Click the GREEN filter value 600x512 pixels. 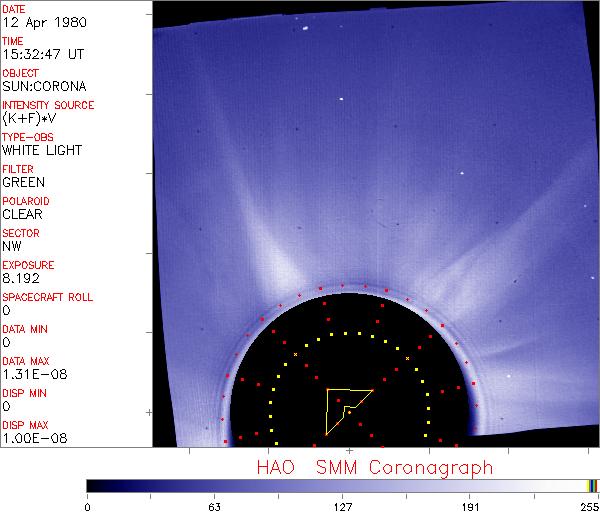tap(23, 183)
